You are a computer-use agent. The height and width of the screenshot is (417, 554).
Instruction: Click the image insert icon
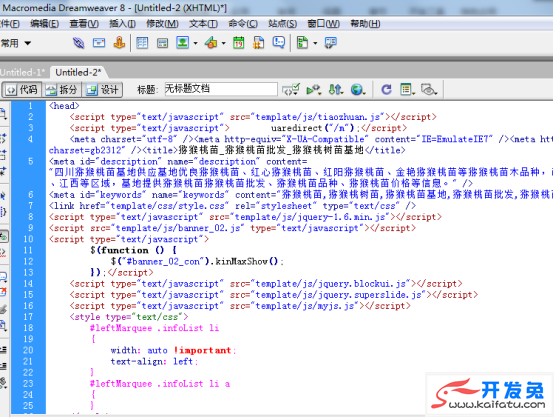click(183, 43)
